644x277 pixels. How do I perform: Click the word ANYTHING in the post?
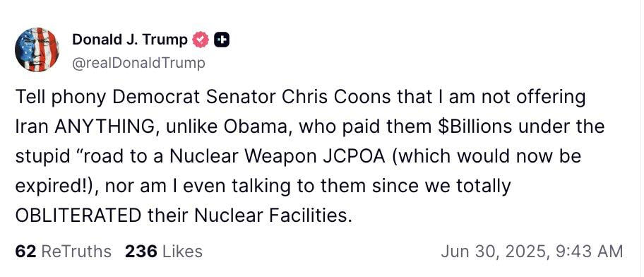(103, 127)
